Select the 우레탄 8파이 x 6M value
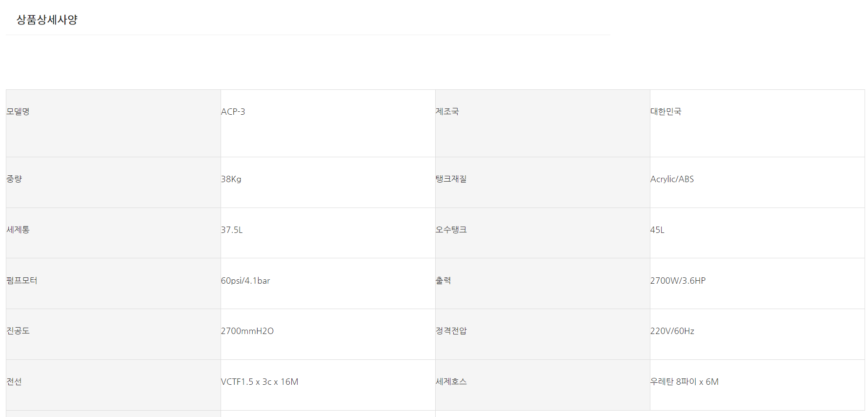The height and width of the screenshot is (417, 868). 684,381
